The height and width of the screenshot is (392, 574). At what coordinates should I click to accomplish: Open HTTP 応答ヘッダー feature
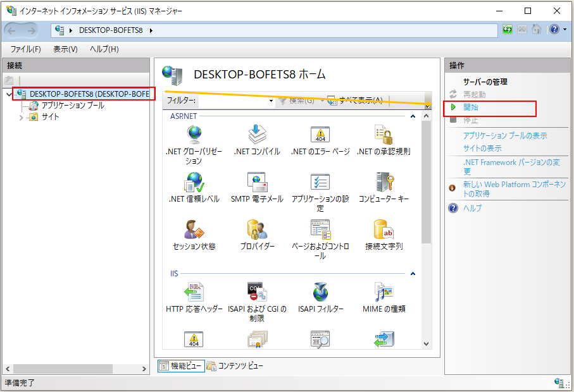pyautogui.click(x=194, y=298)
